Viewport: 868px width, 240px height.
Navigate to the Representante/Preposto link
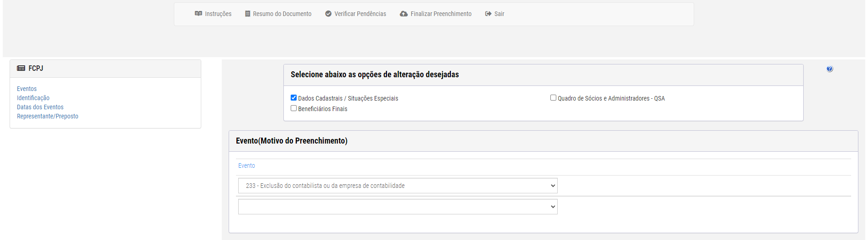(x=47, y=116)
